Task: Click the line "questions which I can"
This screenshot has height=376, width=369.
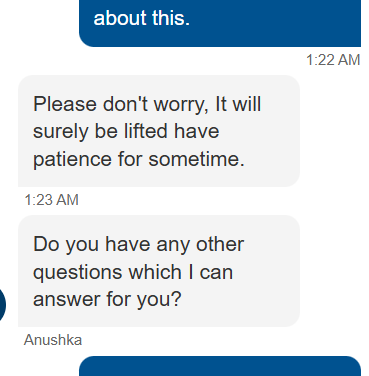Action: (x=133, y=272)
